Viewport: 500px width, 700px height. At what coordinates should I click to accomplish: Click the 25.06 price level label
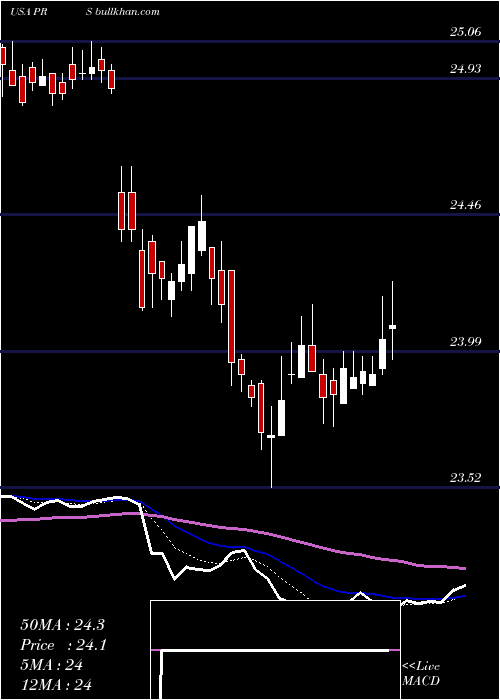tap(466, 31)
